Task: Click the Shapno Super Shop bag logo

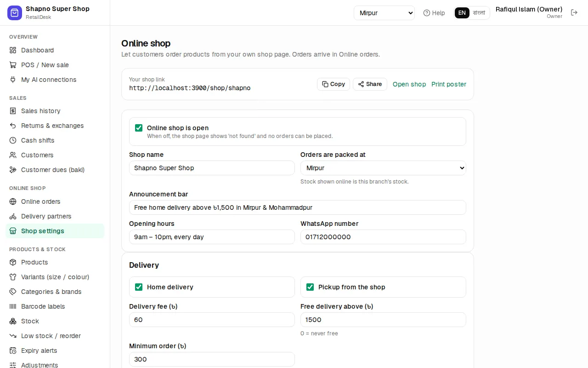Action: [x=15, y=13]
